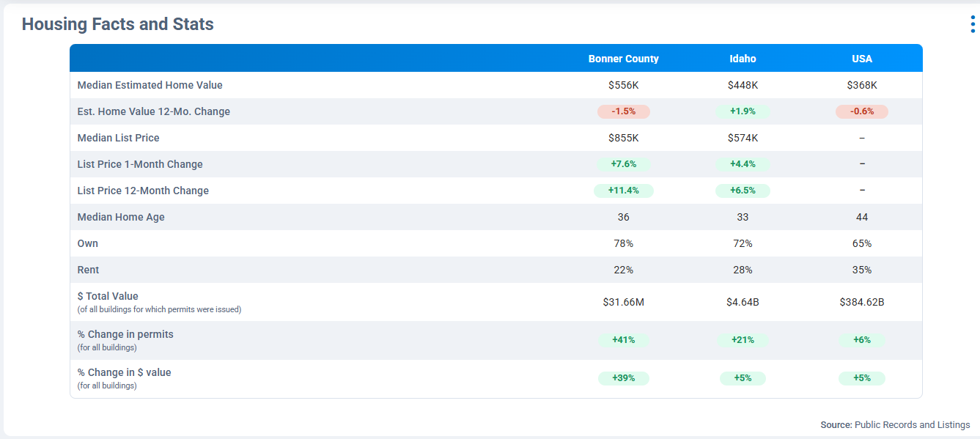Click the Housing Facts and Stats title
The image size is (980, 439).
point(117,24)
